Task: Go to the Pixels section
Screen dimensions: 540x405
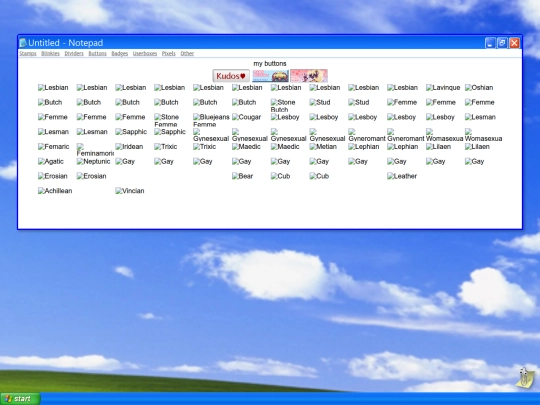Action: tap(169, 53)
